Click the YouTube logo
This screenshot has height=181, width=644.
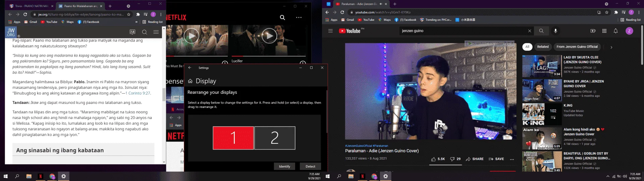350,31
